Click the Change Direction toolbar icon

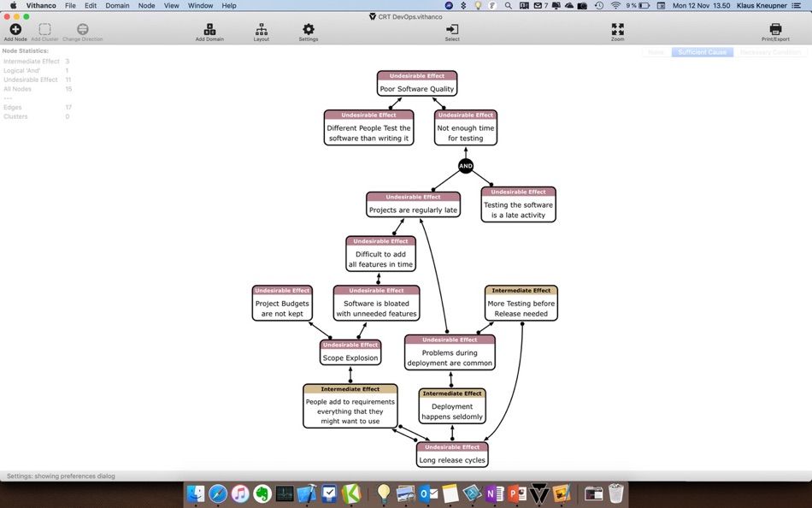pos(82,30)
